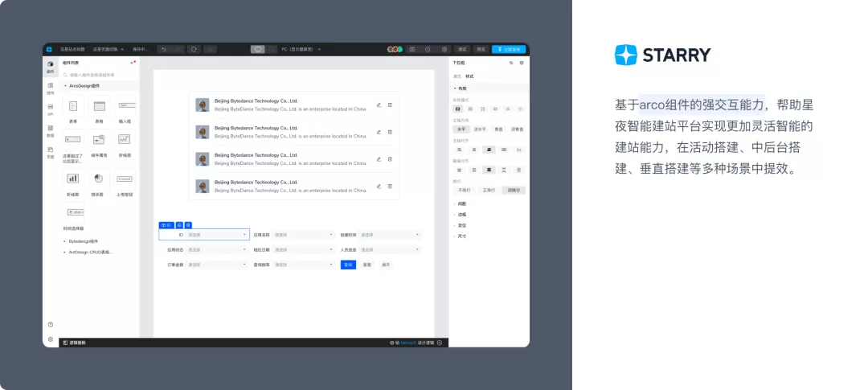Click trash icon on third company row

[x=390, y=159]
